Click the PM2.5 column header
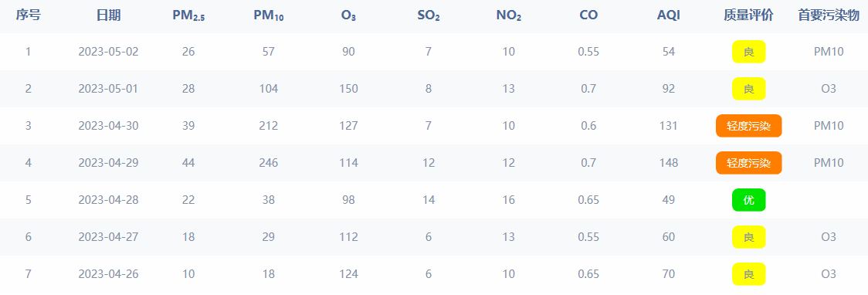Screen dimensions: 868x295 pyautogui.click(x=188, y=16)
